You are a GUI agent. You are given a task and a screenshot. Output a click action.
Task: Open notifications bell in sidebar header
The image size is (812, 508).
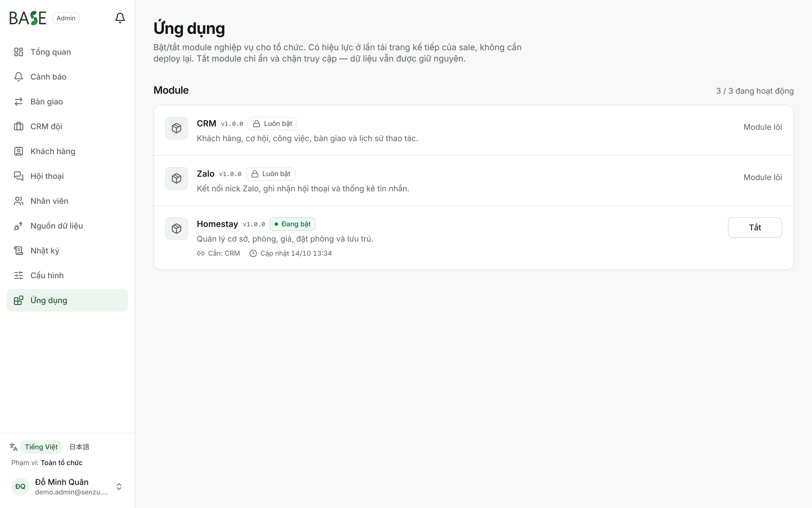[x=120, y=18]
